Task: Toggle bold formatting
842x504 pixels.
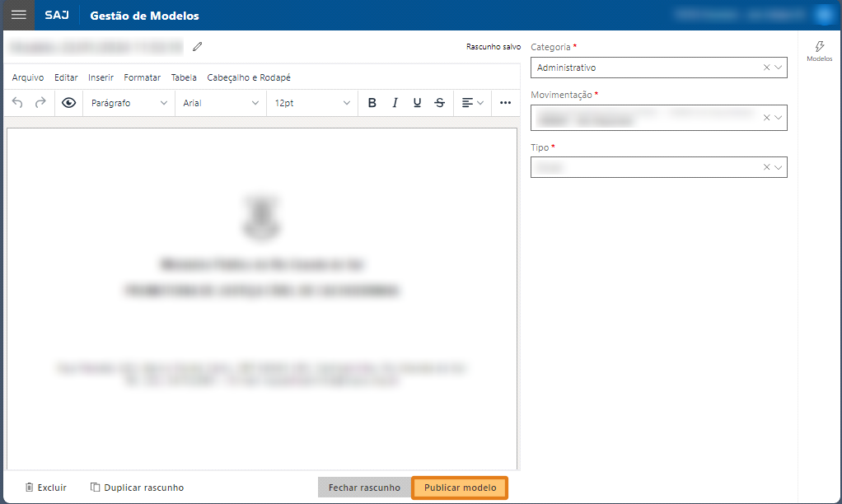Action: pyautogui.click(x=372, y=102)
